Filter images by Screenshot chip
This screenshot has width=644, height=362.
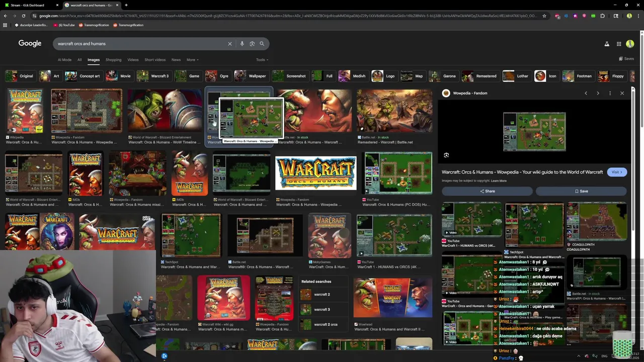coord(290,76)
